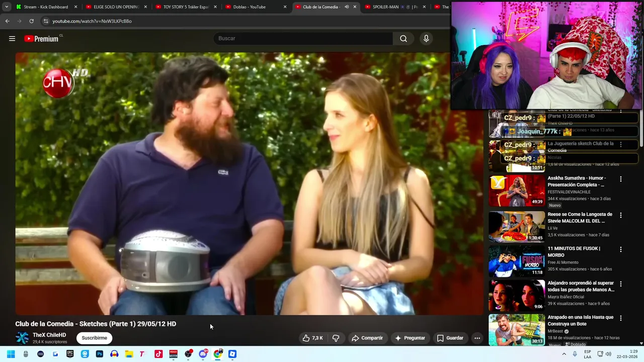Open TikTok app in taskbar
This screenshot has height=362, width=644.
coord(158,354)
